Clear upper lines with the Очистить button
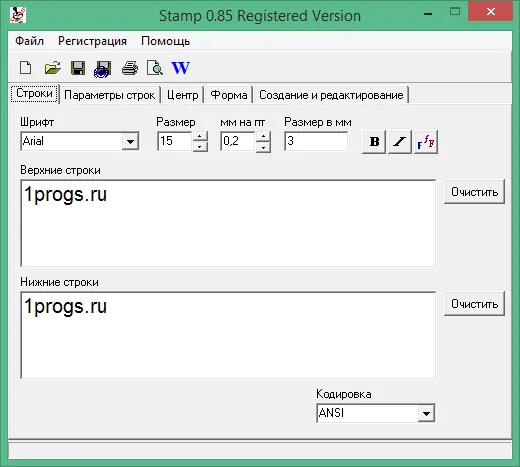520x467 pixels. 474,192
